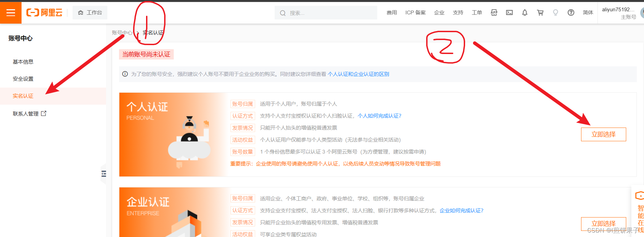Image resolution: width=644 pixels, height=237 pixels.
Task: Click the 活动权益 tag in 个人认证
Action: click(242, 140)
